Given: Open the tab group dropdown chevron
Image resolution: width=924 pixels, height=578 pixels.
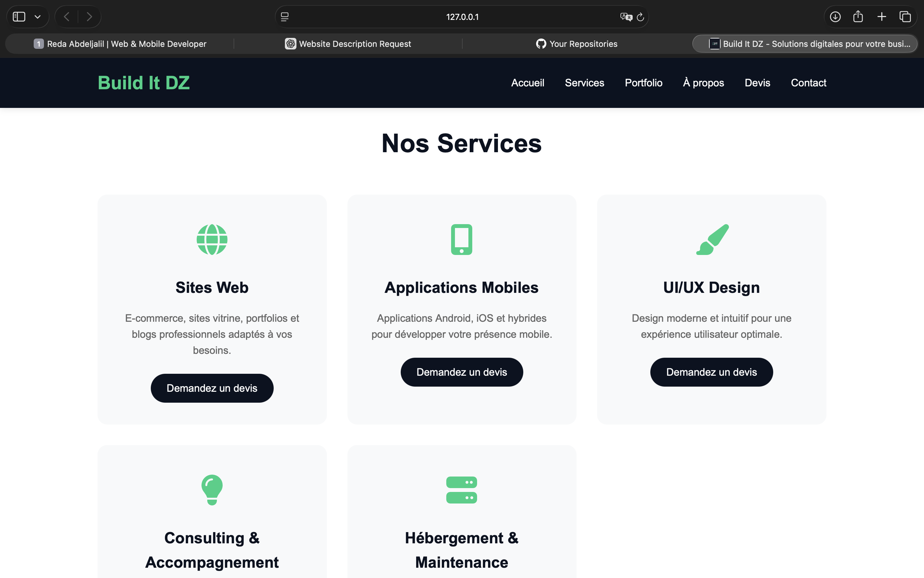Looking at the screenshot, I should 38,17.
